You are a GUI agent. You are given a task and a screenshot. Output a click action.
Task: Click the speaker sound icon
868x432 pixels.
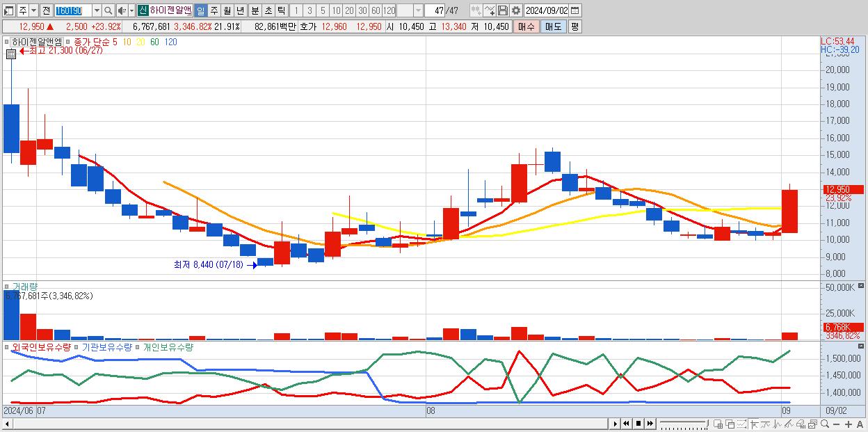point(122,10)
